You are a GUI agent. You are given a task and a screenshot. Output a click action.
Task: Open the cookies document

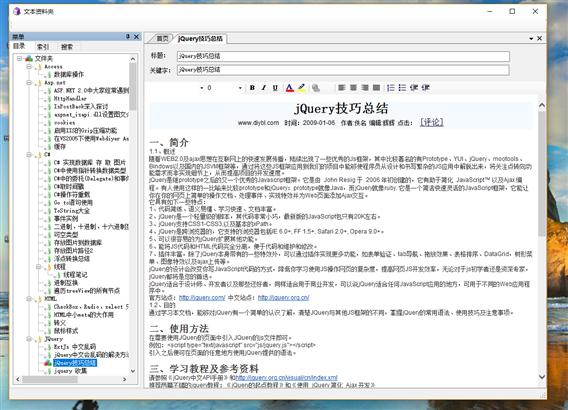coord(64,122)
